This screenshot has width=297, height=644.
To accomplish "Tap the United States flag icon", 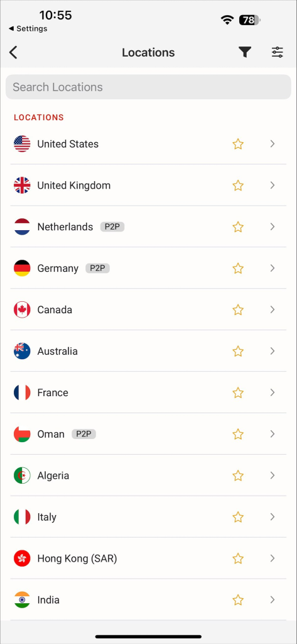I will point(22,144).
